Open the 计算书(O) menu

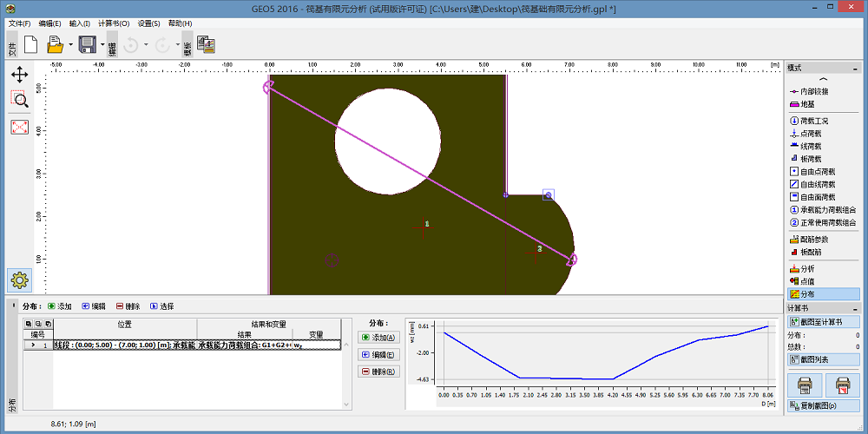114,23
